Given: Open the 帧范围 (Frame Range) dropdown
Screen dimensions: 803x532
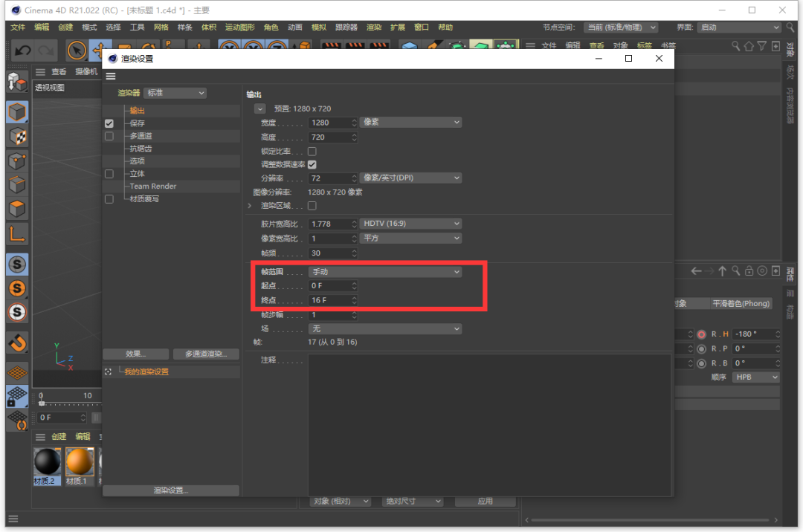Looking at the screenshot, I should pos(385,272).
